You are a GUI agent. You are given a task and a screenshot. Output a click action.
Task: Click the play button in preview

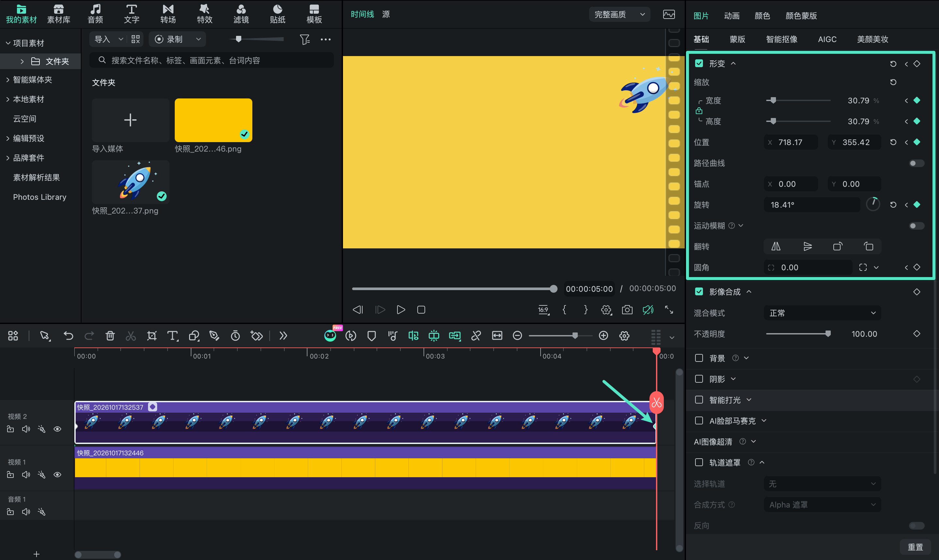point(401,310)
